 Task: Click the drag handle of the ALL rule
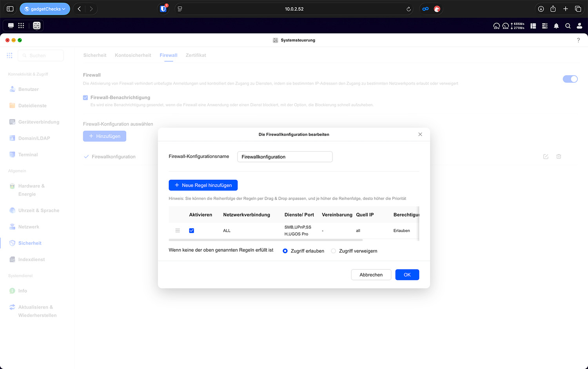click(x=178, y=231)
